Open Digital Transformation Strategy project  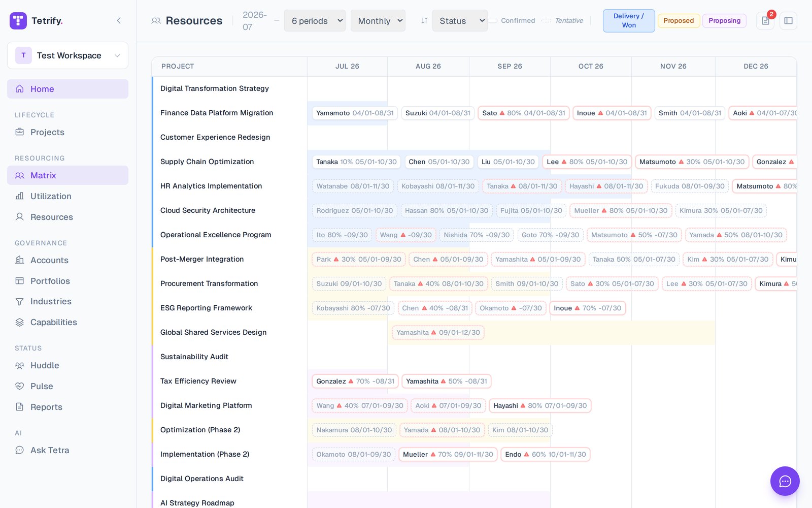pos(215,88)
